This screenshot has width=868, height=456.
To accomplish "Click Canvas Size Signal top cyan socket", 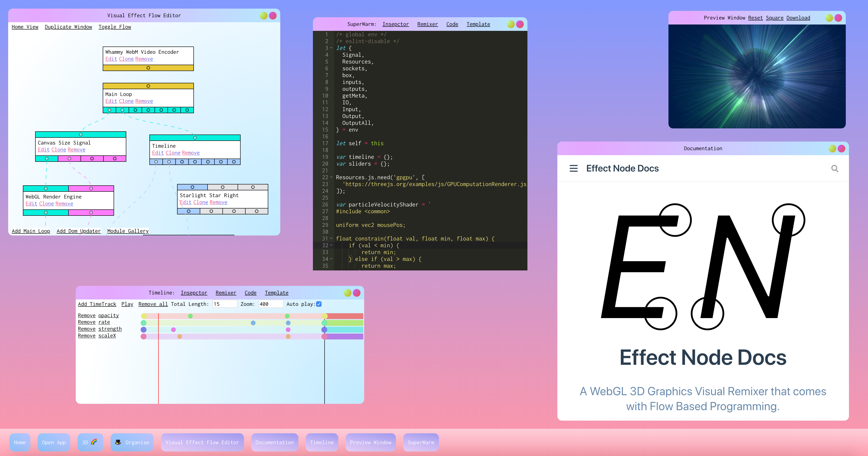I will (80, 135).
